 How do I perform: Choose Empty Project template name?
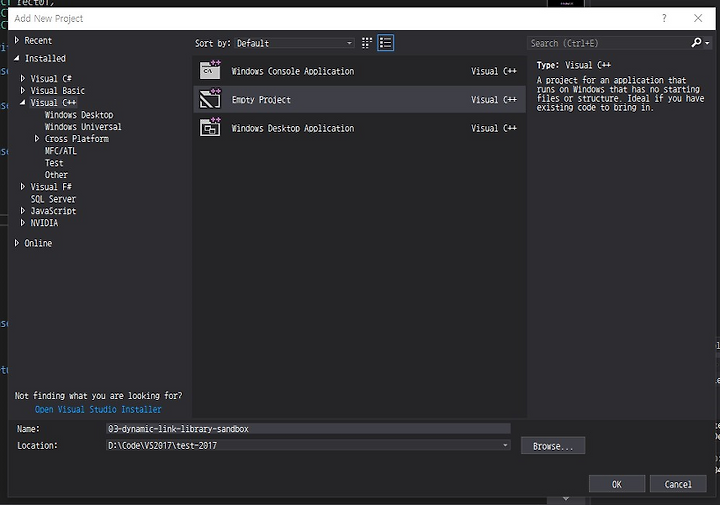261,100
